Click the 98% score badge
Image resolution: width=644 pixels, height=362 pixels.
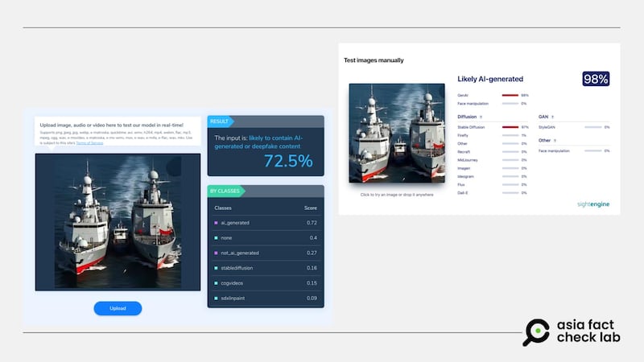596,79
